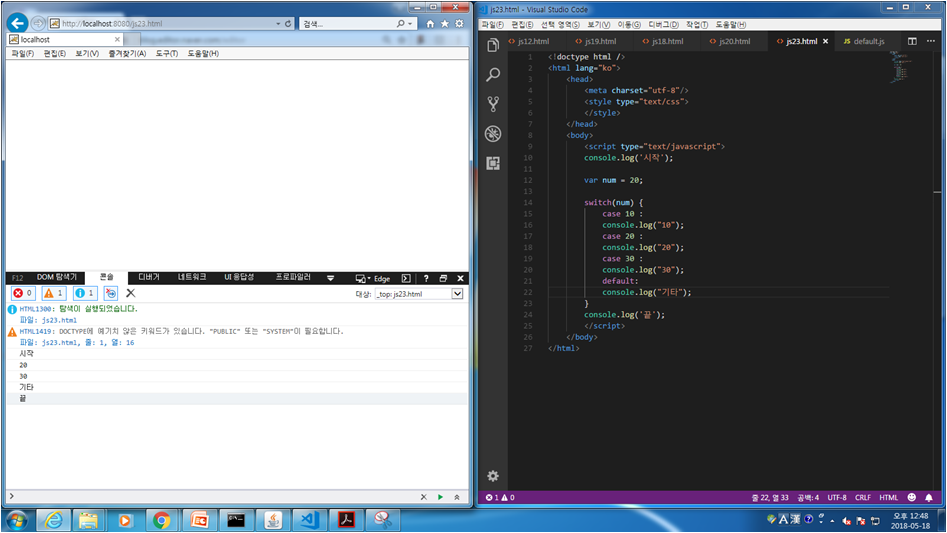
Task: Click the IE address bar URL field
Action: click(160, 24)
